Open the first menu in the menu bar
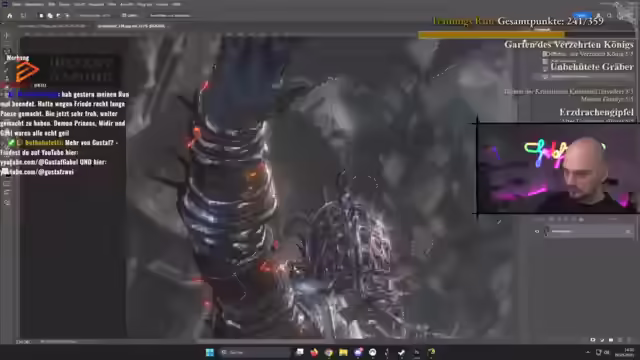This screenshot has width=640, height=360. click(x=16, y=4)
